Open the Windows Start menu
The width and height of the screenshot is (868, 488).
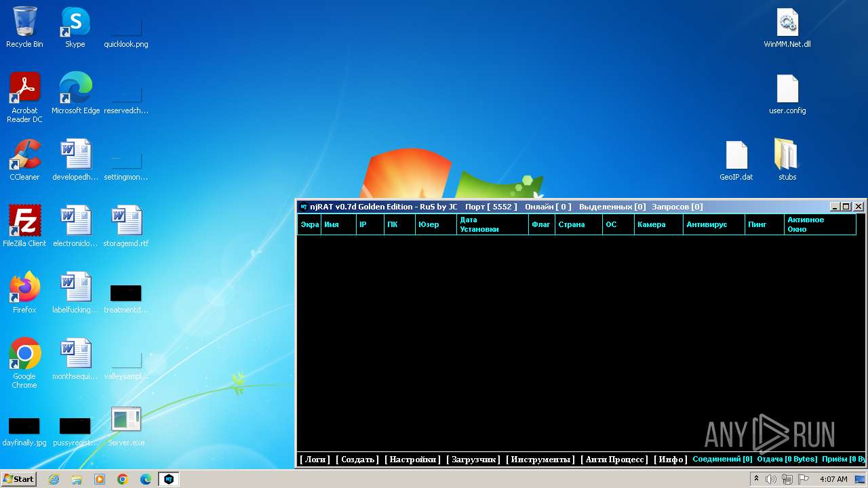pos(19,479)
